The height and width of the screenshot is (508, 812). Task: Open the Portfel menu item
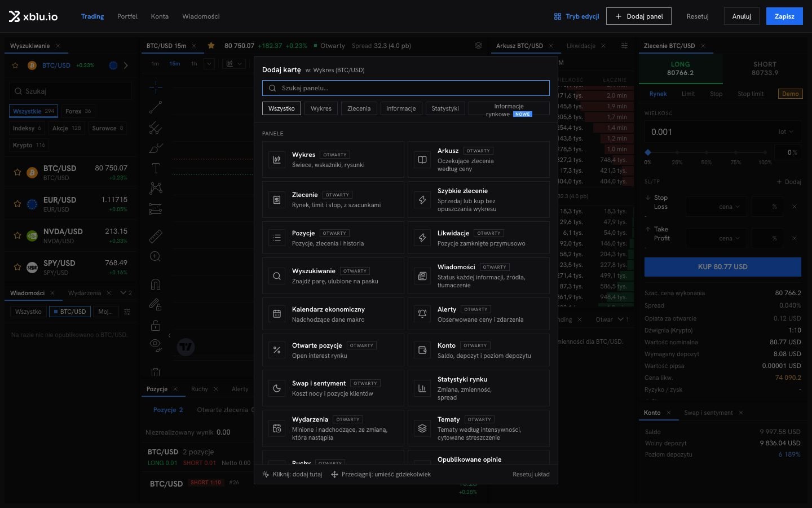click(x=127, y=16)
